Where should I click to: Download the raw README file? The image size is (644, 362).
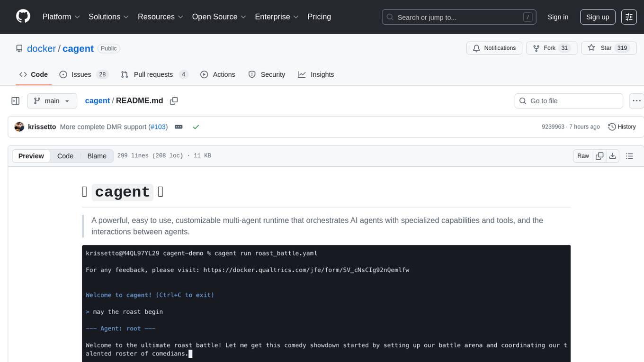tap(612, 156)
